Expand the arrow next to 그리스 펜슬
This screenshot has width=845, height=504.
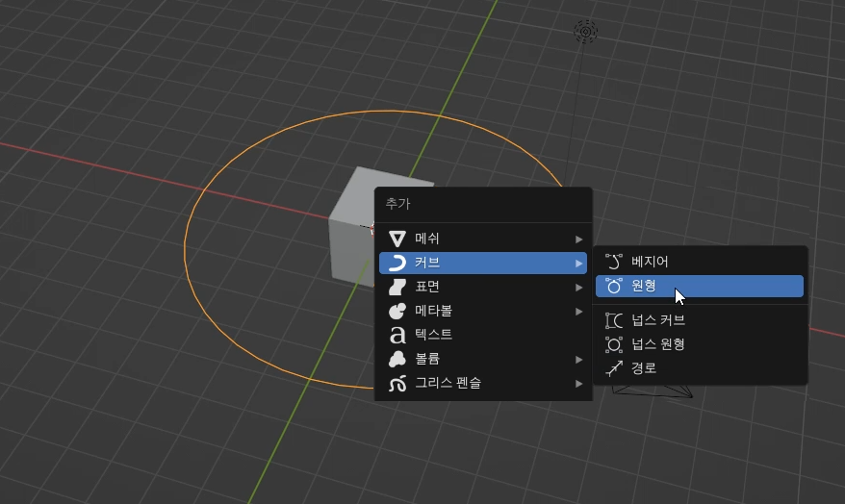coord(578,384)
